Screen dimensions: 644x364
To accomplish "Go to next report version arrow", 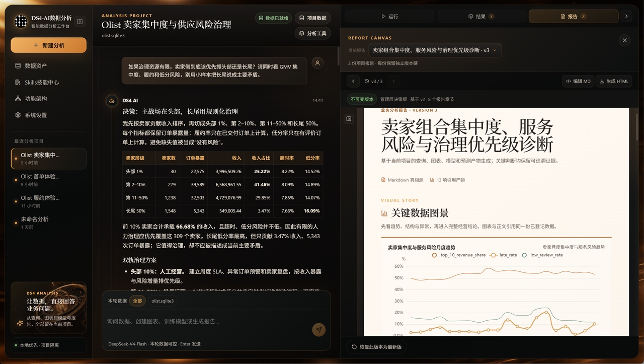I will (393, 81).
